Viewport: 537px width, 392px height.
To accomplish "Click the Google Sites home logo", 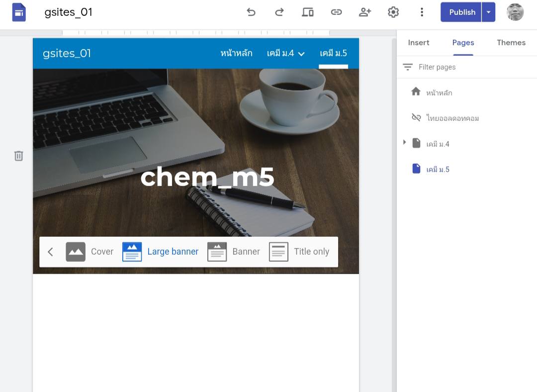I will [19, 12].
